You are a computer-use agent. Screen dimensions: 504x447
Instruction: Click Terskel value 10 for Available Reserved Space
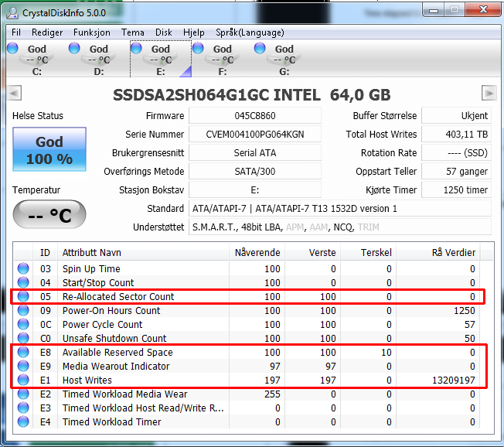(387, 352)
